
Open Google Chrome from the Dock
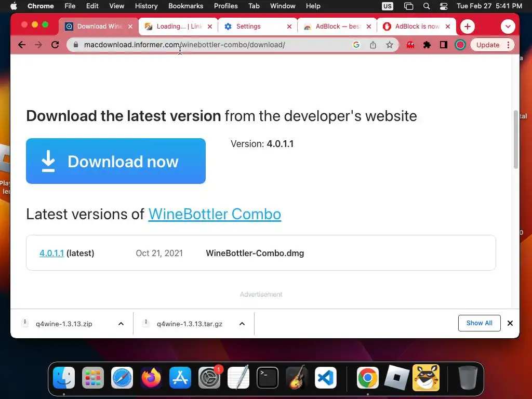click(368, 378)
